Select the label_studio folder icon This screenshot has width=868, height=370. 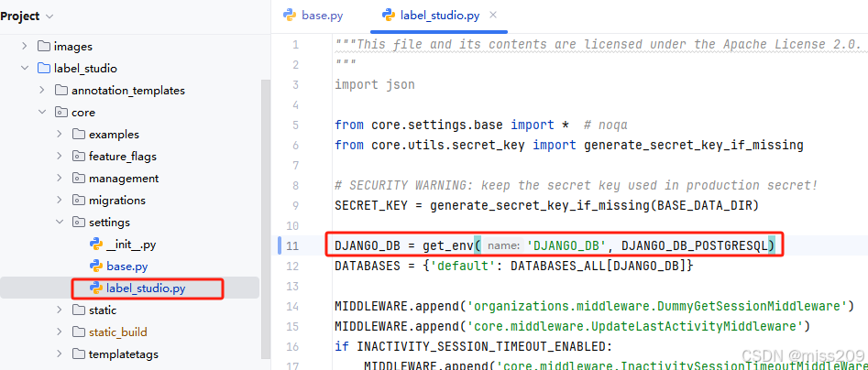click(x=43, y=69)
